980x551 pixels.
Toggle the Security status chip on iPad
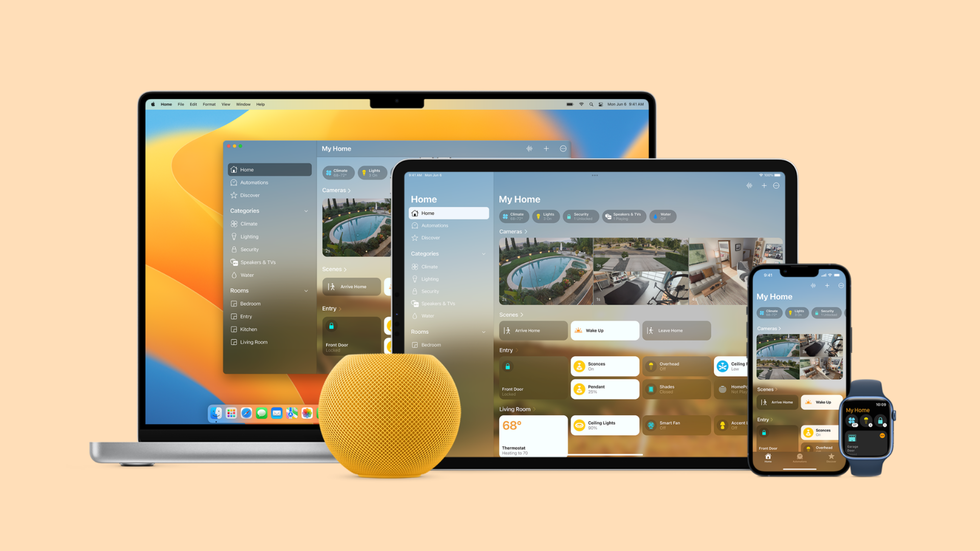click(x=581, y=217)
